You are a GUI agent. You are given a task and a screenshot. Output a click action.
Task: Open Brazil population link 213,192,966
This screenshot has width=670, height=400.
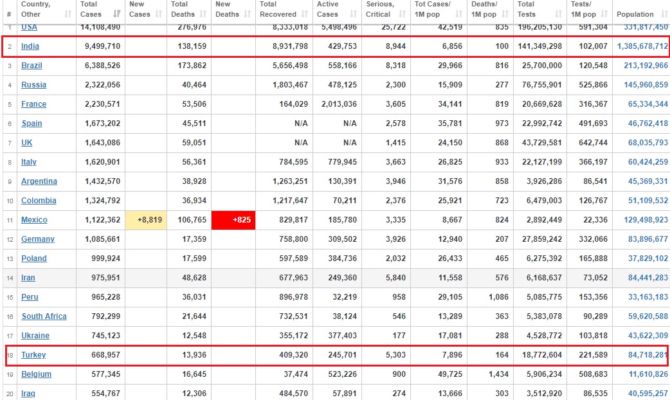(646, 65)
